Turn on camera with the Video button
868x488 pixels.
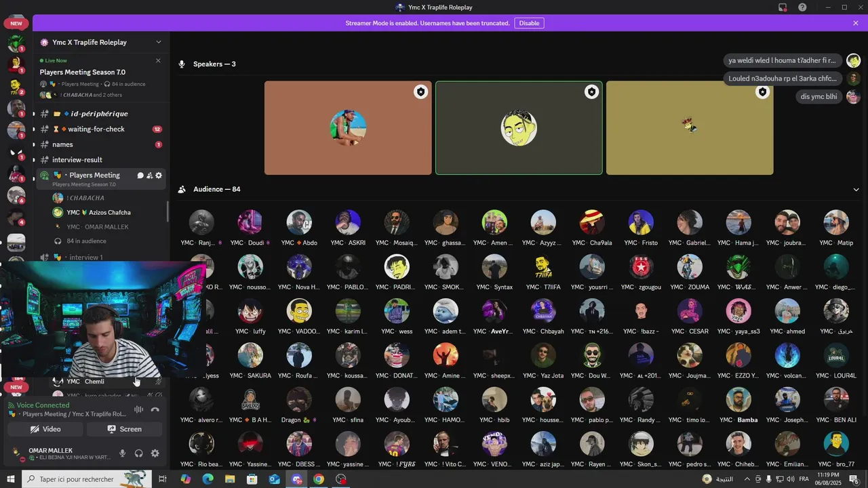click(x=45, y=429)
